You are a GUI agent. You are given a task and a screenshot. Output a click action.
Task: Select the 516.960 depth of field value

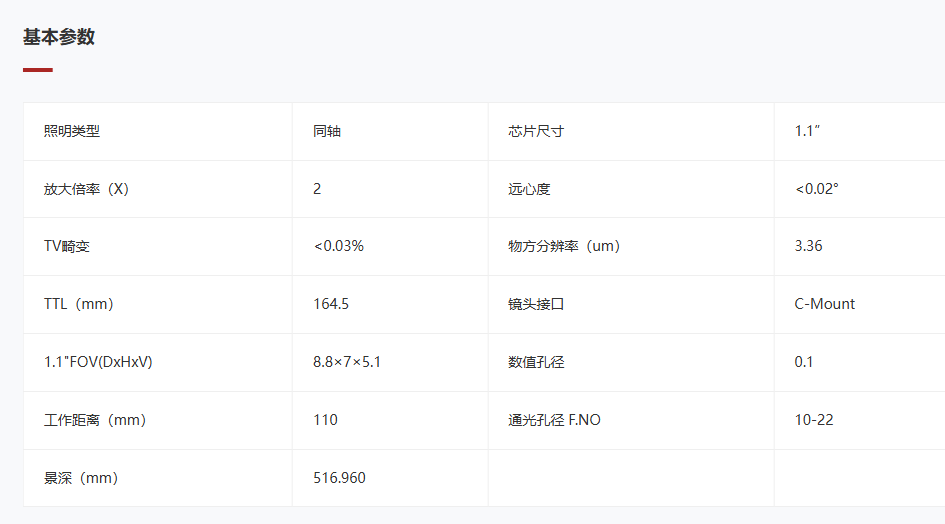339,478
